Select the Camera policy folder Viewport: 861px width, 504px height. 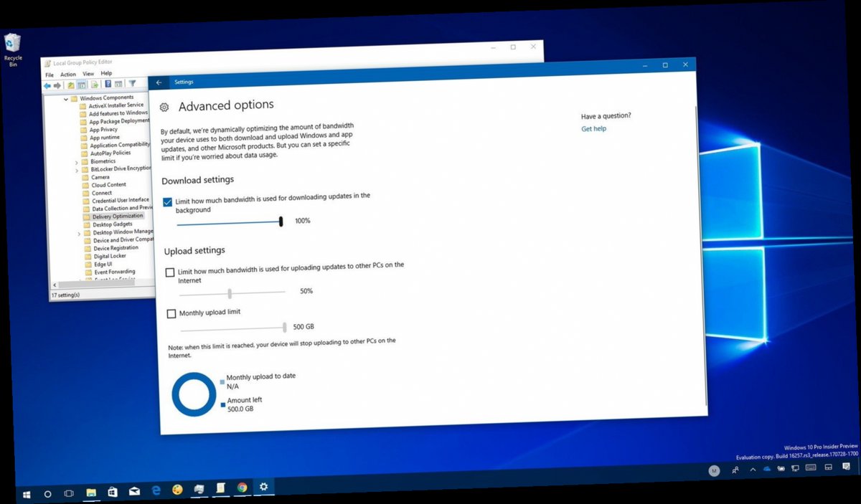(x=100, y=177)
